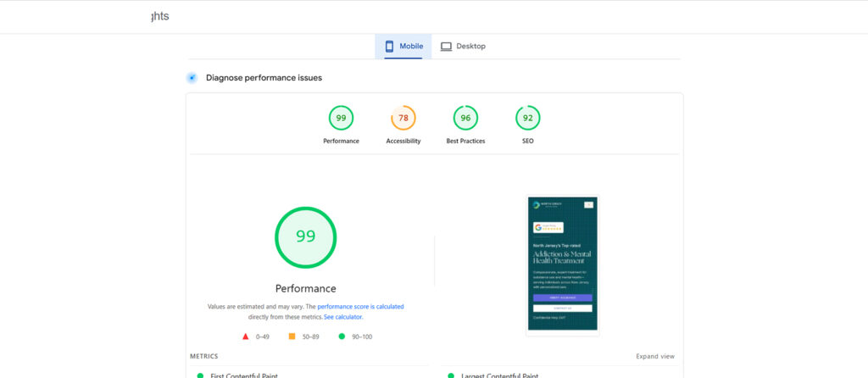868x378 pixels.
Task: Open the 'performance score is calculated' link
Action: tap(360, 306)
